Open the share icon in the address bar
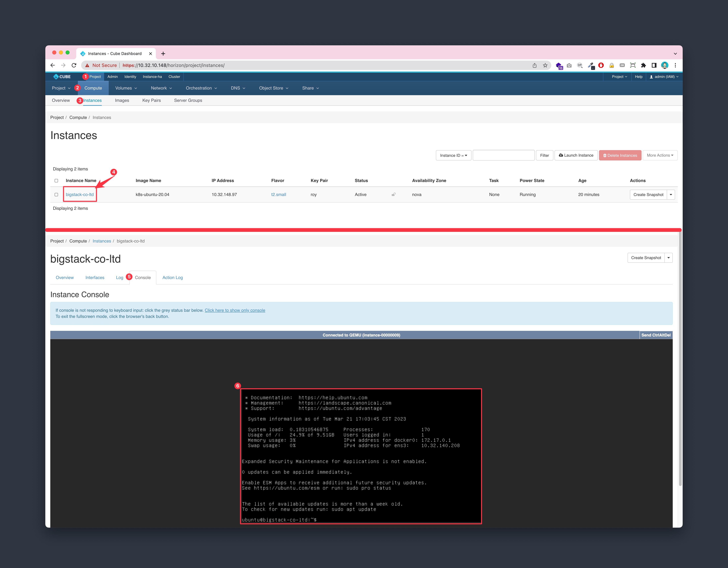The width and height of the screenshot is (728, 568). [534, 65]
